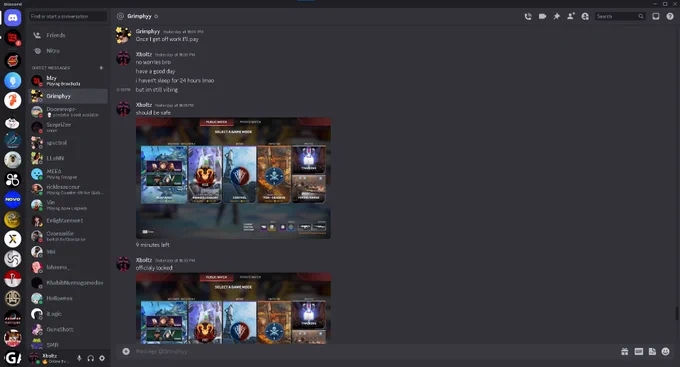The width and height of the screenshot is (680, 367).
Task: Open DM with KhabibNurmagomedov
Action: (x=68, y=283)
